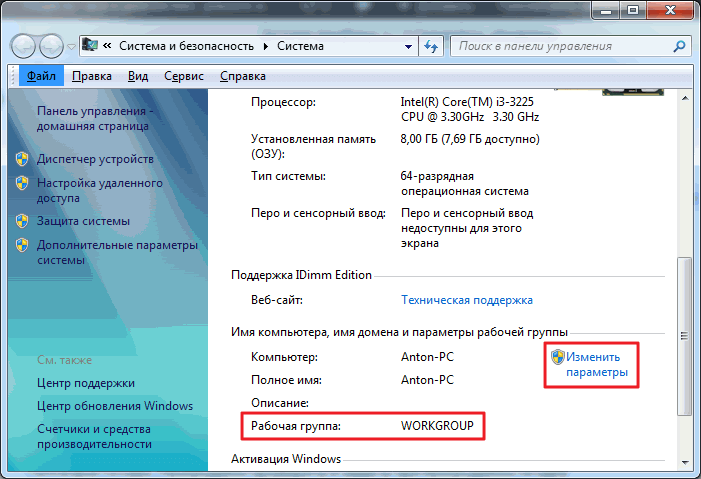Screen dimensions: 701x479
Task: Expand the arrow after 'Система и безопасность'
Action: point(266,47)
